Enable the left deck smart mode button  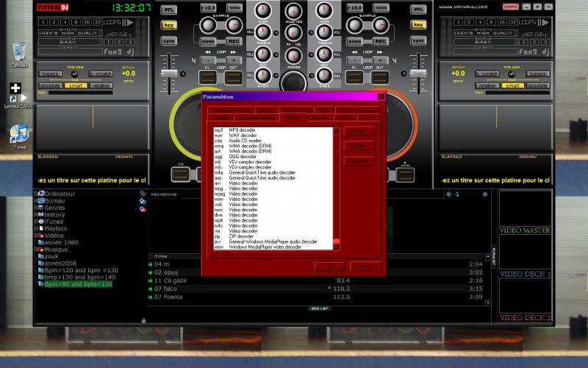click(x=74, y=85)
